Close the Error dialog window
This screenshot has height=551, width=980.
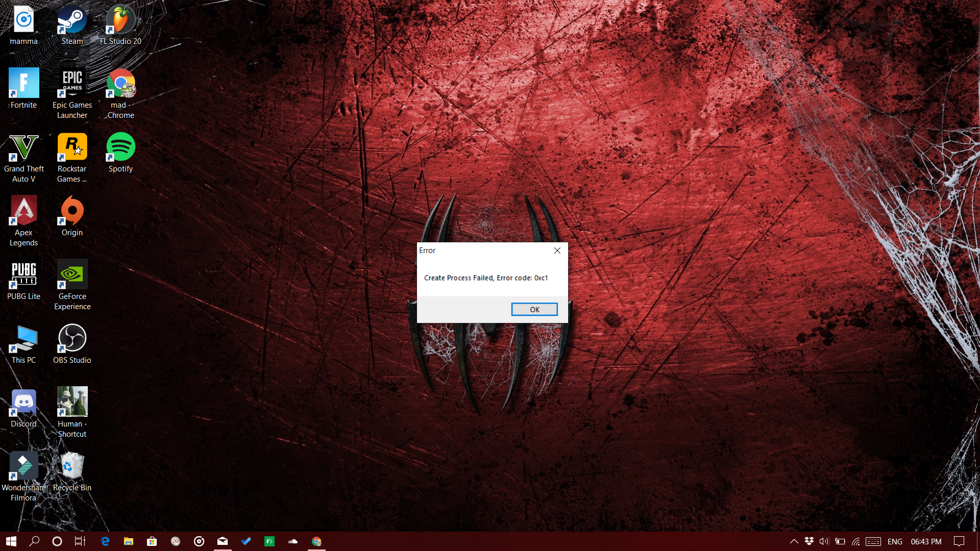coord(557,251)
